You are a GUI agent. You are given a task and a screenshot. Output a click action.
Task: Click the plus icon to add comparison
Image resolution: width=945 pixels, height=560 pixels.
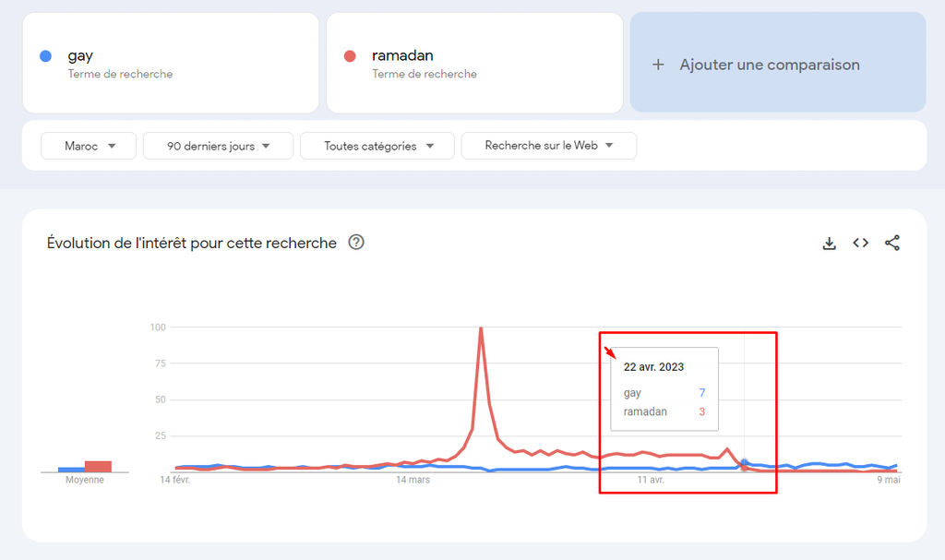(658, 65)
